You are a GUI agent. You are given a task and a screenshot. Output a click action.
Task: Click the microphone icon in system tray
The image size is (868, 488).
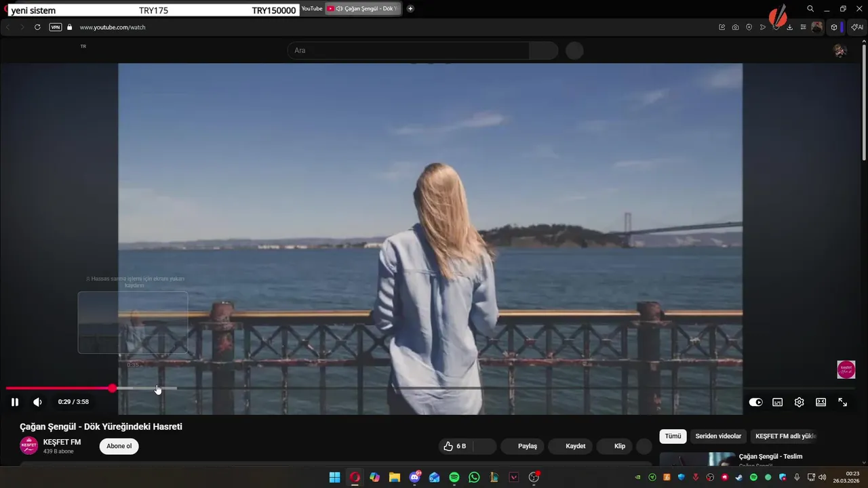tap(797, 477)
